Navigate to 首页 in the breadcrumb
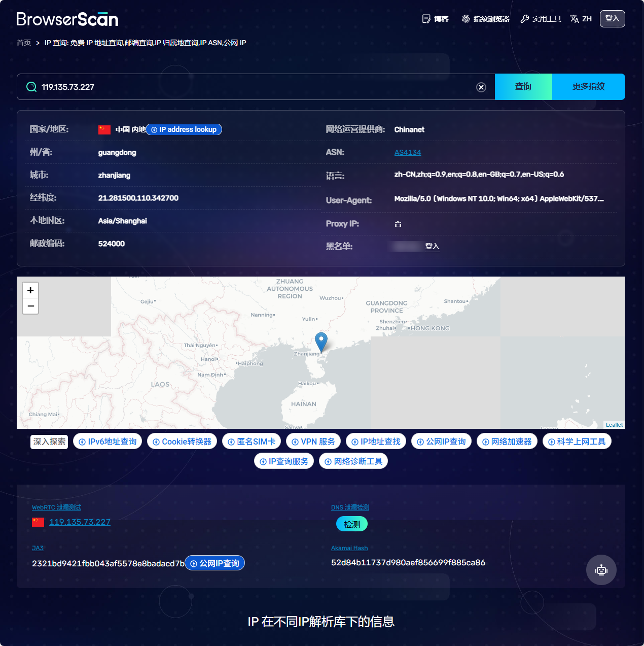Image resolution: width=644 pixels, height=646 pixels. [23, 42]
